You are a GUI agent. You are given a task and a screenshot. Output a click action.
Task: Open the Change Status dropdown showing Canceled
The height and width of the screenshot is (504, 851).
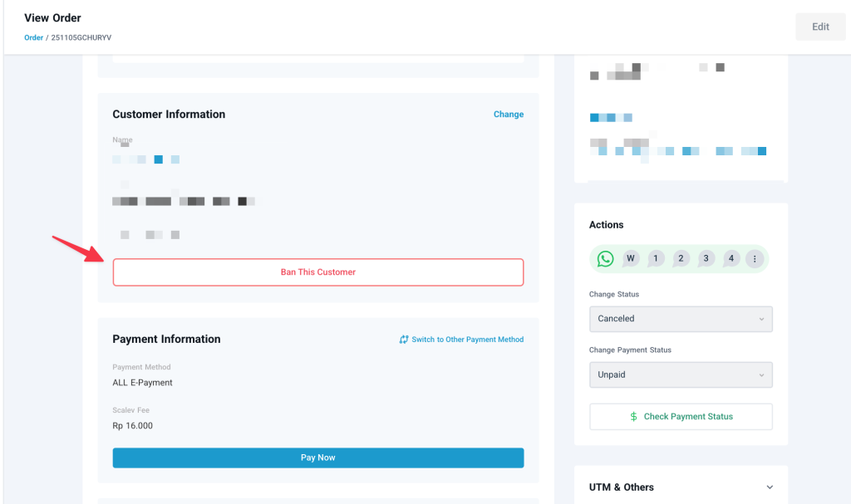pyautogui.click(x=681, y=319)
